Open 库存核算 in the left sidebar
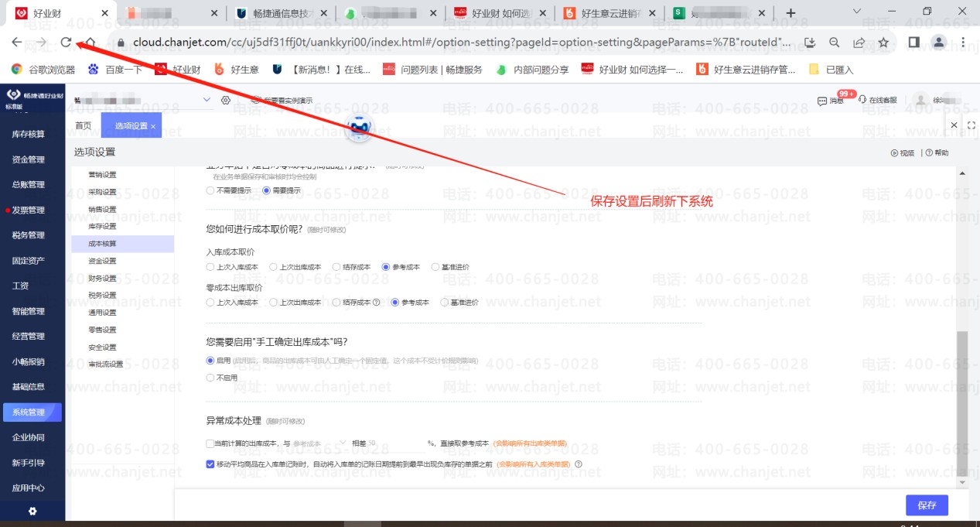This screenshot has height=527, width=980. pyautogui.click(x=31, y=133)
